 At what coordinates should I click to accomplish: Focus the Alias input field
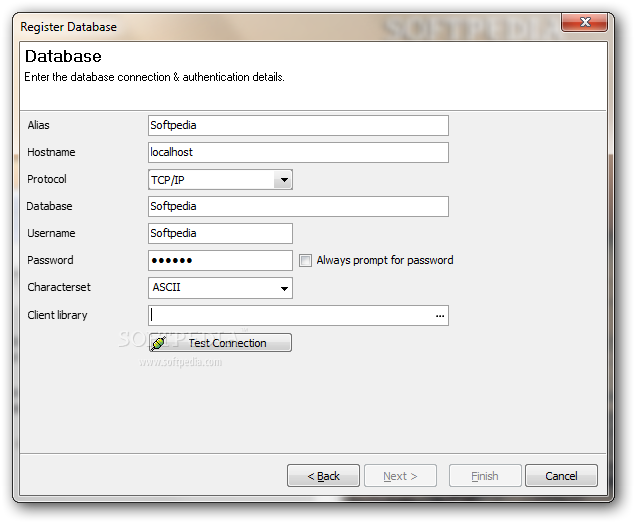click(x=298, y=126)
